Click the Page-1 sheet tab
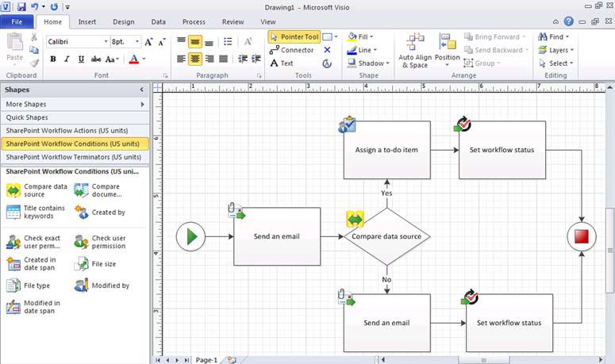This screenshot has width=615, height=364. coord(206,360)
